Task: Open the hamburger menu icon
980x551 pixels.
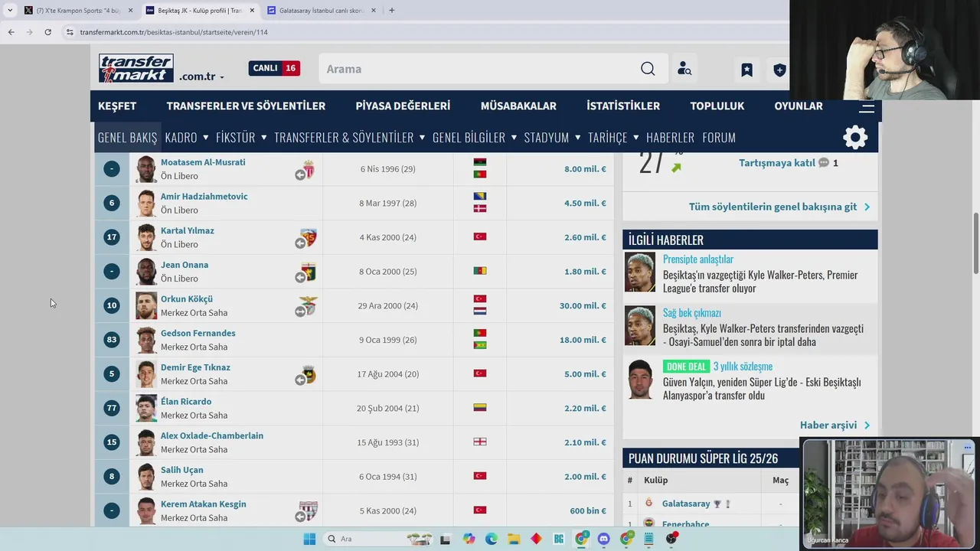Action: [x=867, y=107]
